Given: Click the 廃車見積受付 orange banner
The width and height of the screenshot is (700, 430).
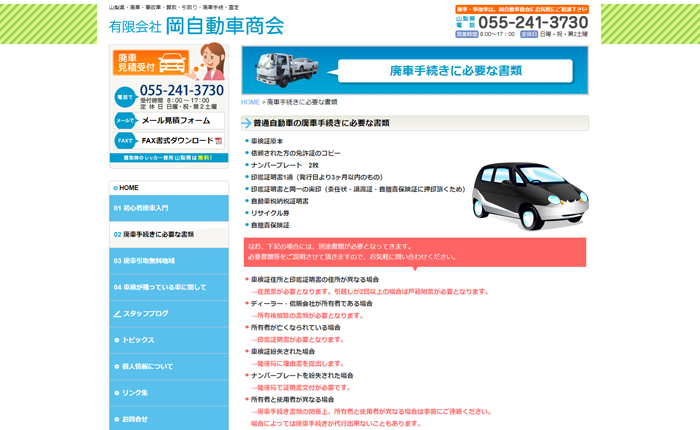Looking at the screenshot, I should pos(151,63).
